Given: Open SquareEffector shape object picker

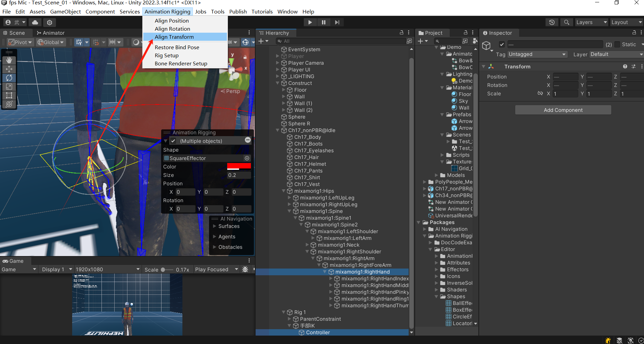Looking at the screenshot, I should 247,158.
